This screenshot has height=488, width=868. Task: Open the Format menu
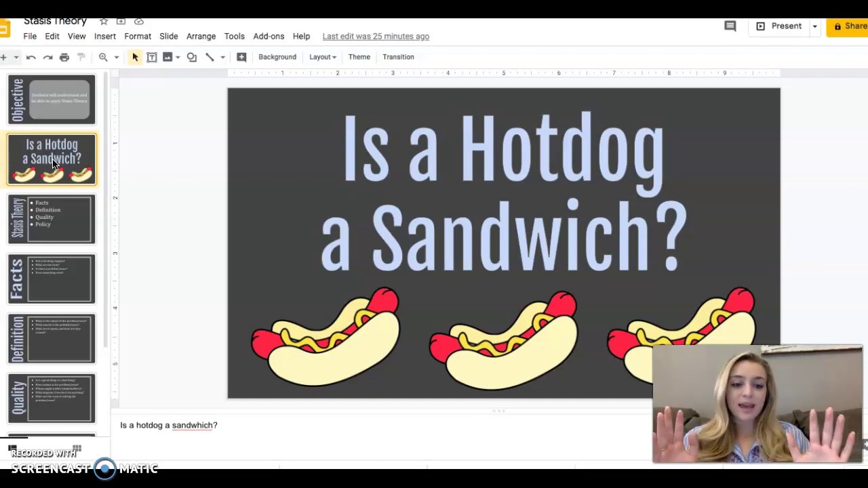pos(138,36)
